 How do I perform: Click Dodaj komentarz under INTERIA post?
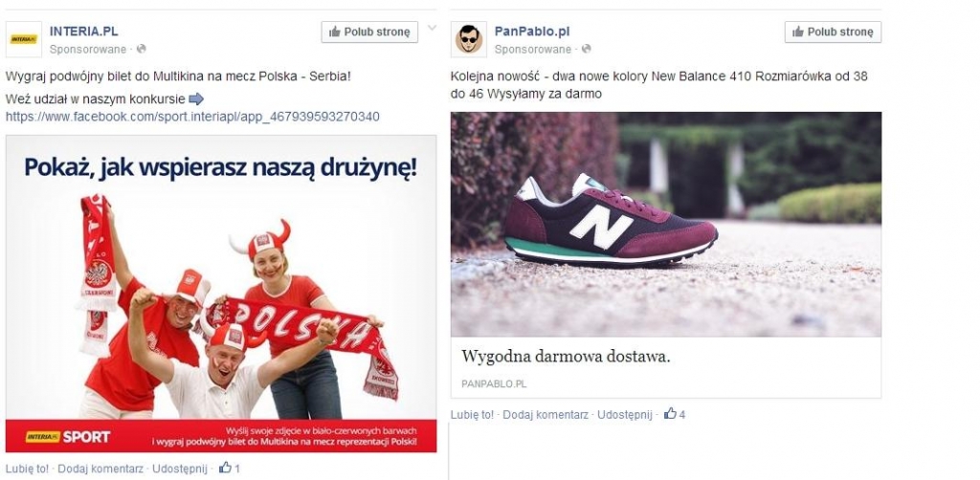tap(100, 469)
